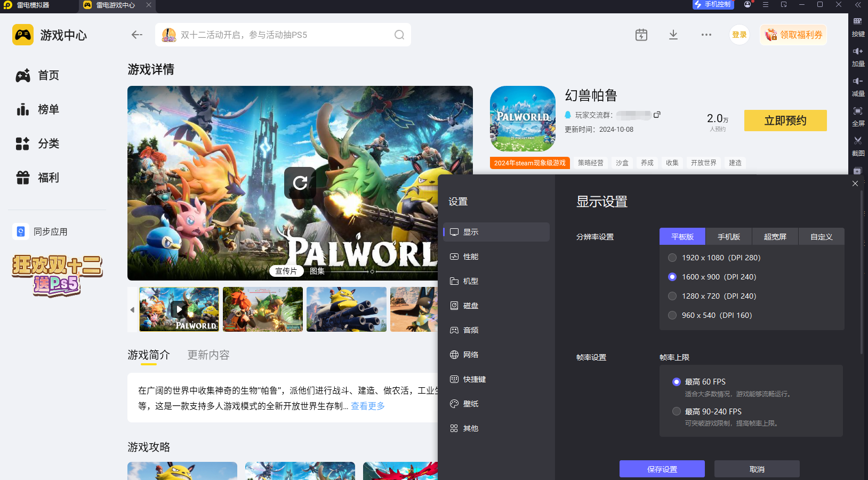Select the yellow minigun creature thumbnail

coord(347,309)
